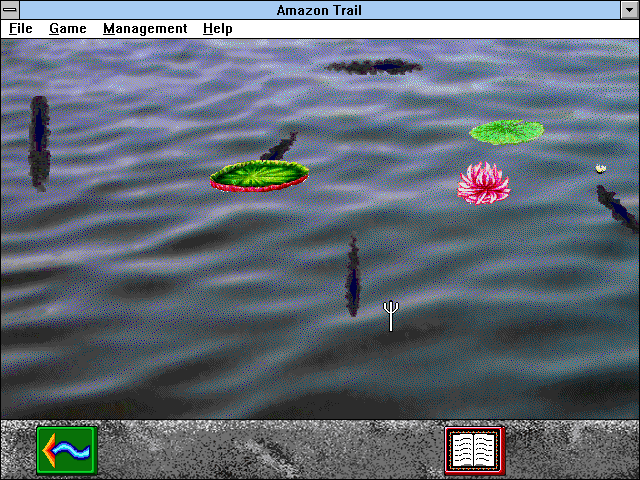Screen dimensions: 640x480
Task: Click the red-rimmed giant lily pad
Action: pos(259,176)
